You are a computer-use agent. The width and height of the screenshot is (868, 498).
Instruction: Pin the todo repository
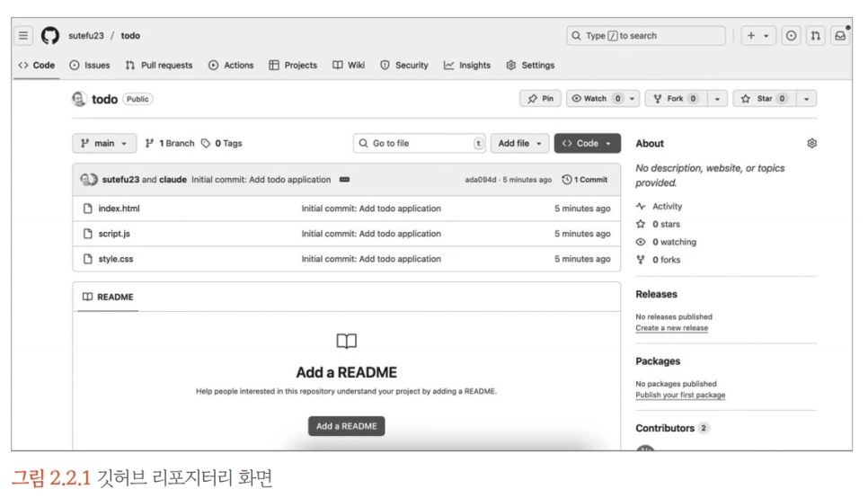pos(540,99)
